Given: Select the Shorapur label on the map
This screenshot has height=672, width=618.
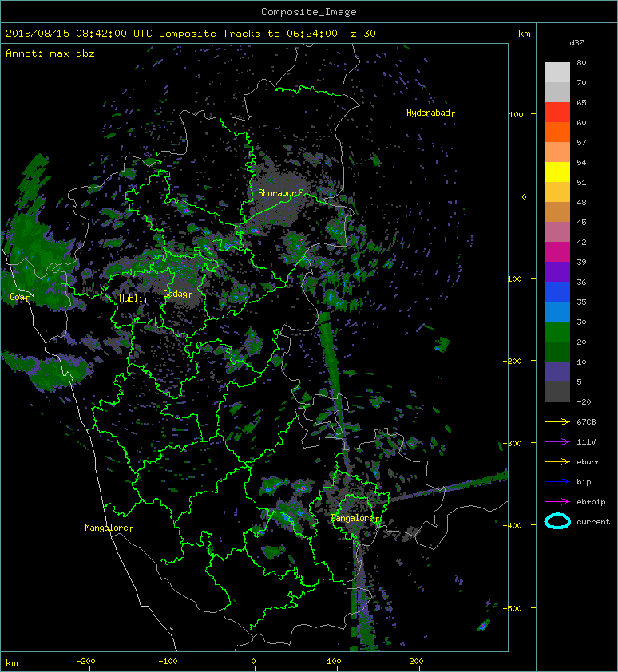Looking at the screenshot, I should point(279,193).
